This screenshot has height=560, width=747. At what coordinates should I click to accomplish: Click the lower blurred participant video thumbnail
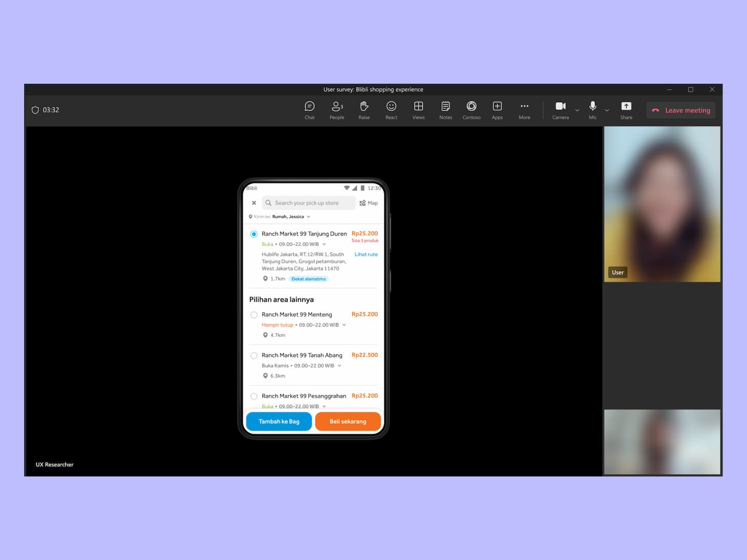(662, 442)
